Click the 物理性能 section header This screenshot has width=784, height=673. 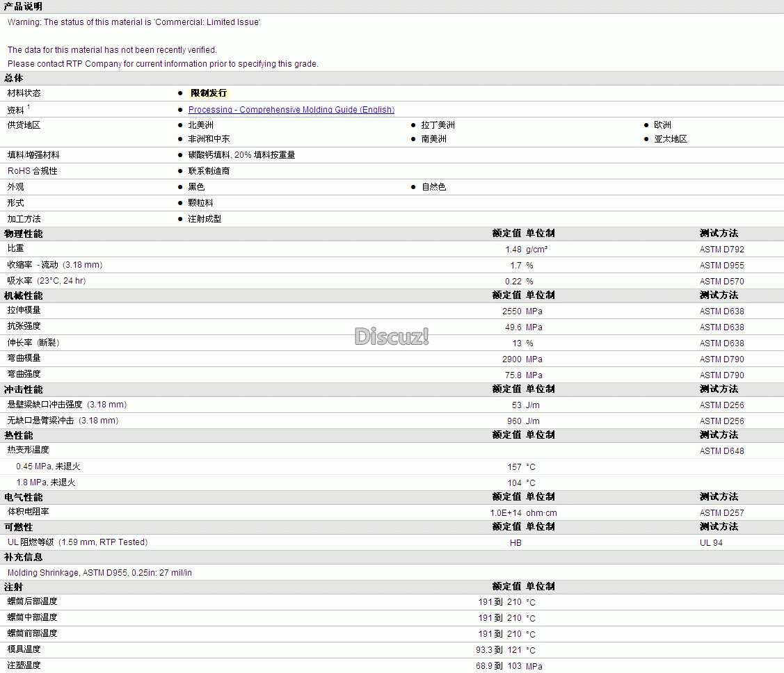tap(23, 234)
